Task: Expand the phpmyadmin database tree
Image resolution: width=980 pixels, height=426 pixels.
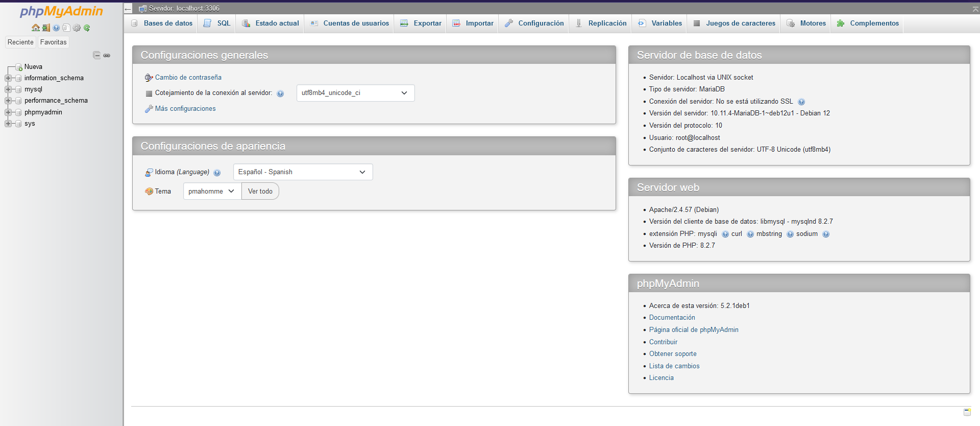Action: tap(8, 112)
